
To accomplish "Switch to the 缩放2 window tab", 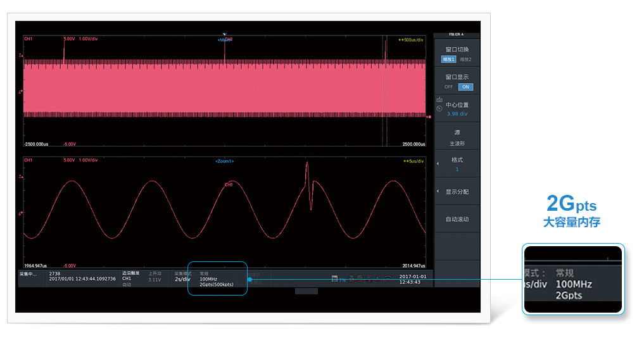I will click(465, 59).
